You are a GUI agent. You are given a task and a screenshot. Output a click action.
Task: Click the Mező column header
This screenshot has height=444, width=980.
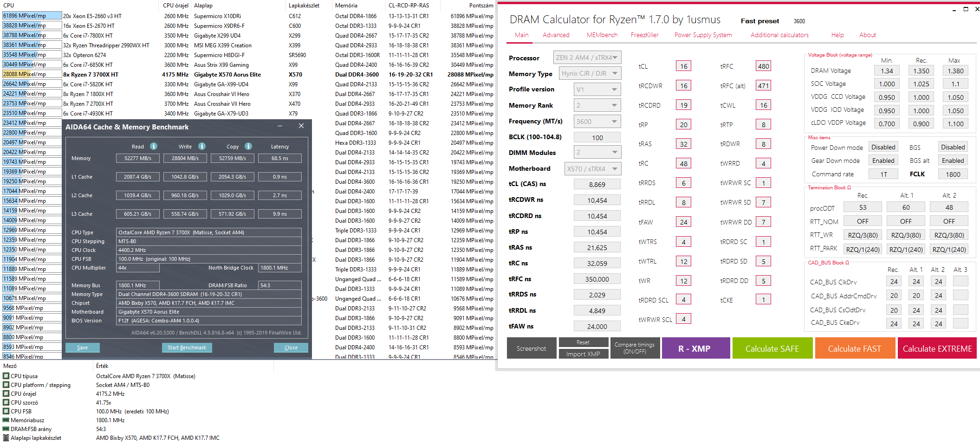coord(10,366)
